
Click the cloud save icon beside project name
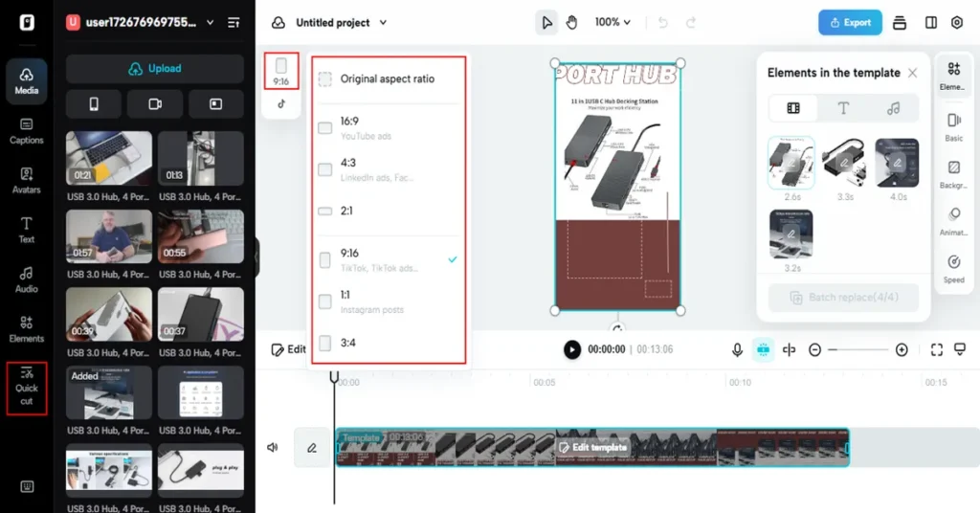(x=278, y=23)
